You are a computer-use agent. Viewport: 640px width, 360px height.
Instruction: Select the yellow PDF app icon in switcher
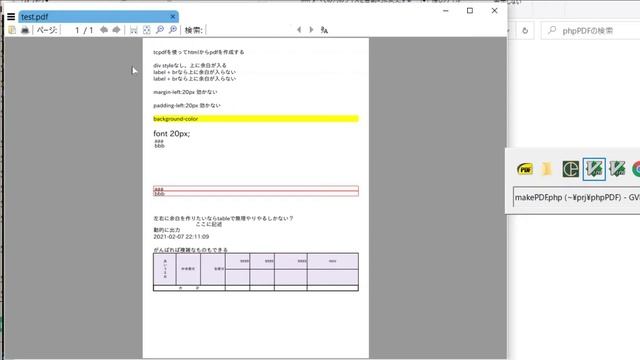coord(525,169)
